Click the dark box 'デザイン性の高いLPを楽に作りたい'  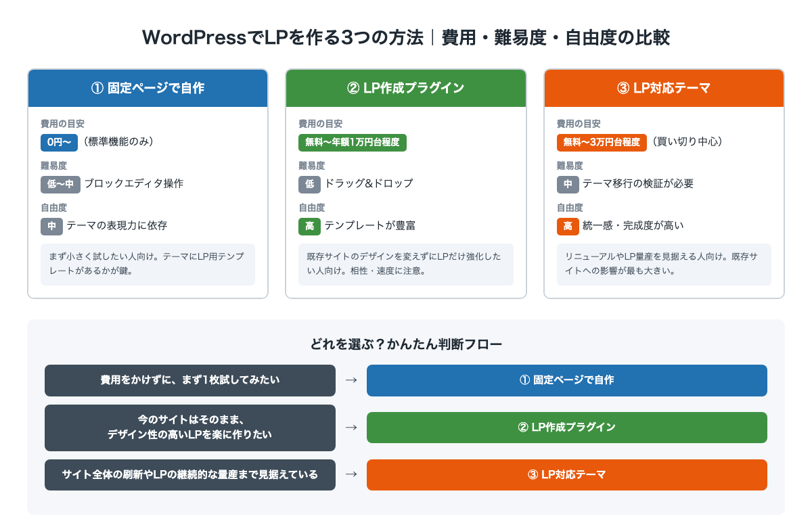pyautogui.click(x=190, y=428)
